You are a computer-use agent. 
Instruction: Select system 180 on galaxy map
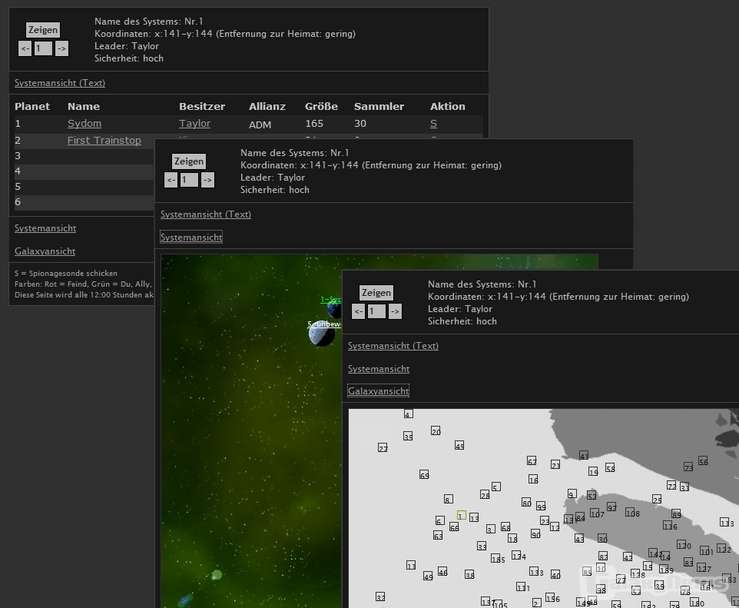coord(697,602)
